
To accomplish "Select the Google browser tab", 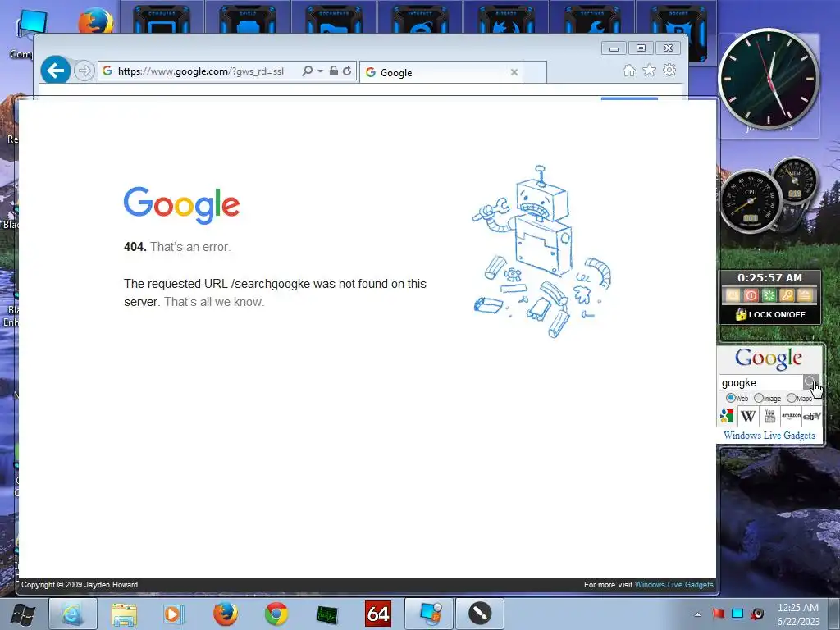I will (x=441, y=72).
